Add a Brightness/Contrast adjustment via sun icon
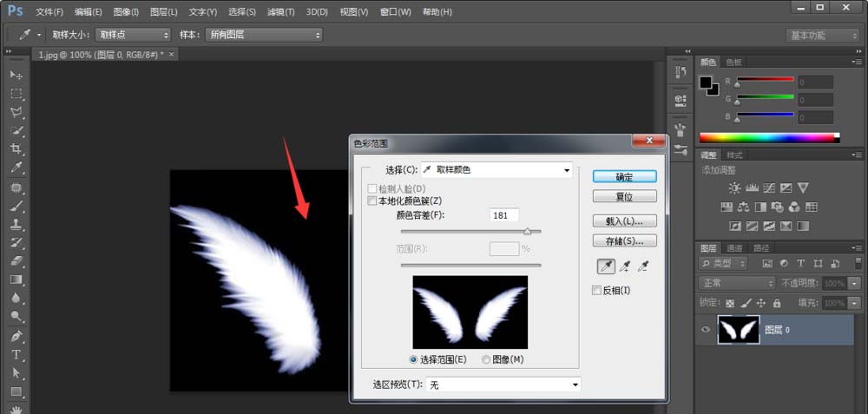 pyautogui.click(x=735, y=187)
